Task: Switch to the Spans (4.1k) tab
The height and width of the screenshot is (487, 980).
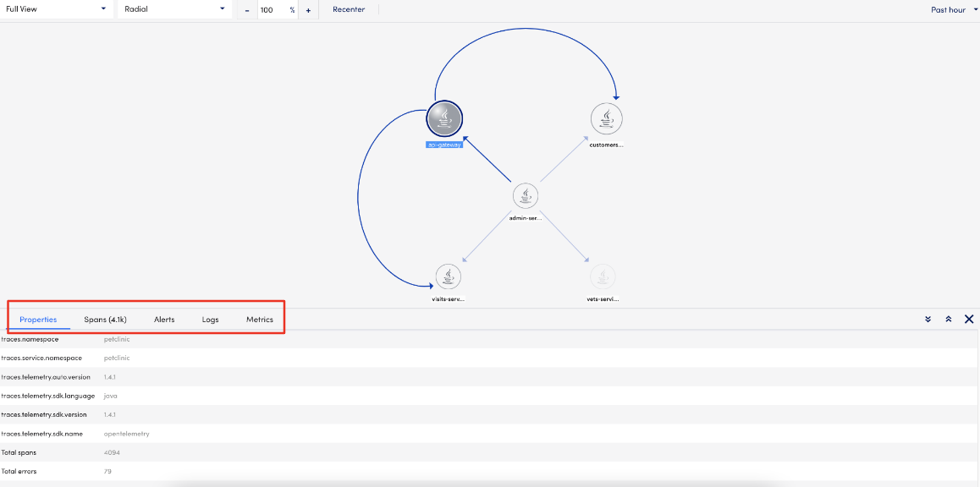Action: [105, 319]
